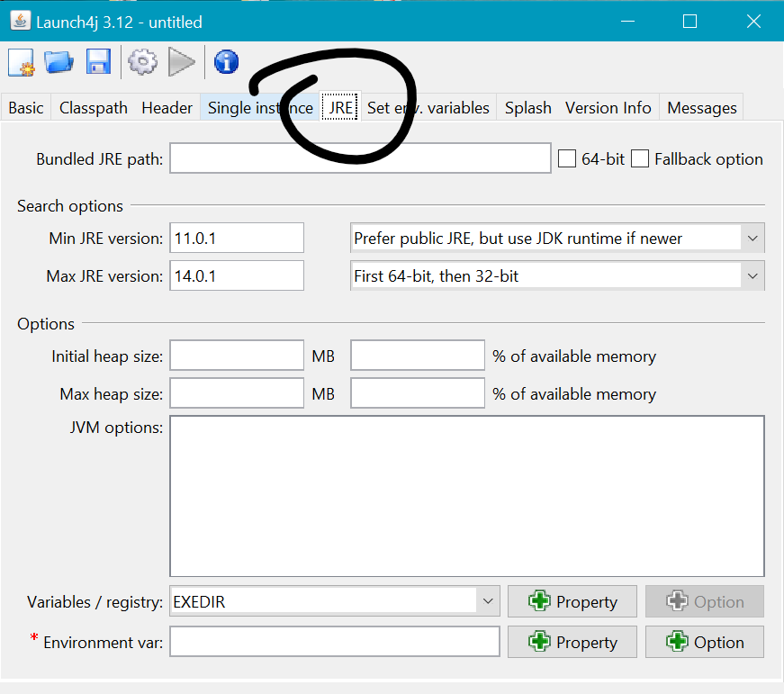784x694 pixels.
Task: Minimize the Launch4j window
Action: pos(628,22)
